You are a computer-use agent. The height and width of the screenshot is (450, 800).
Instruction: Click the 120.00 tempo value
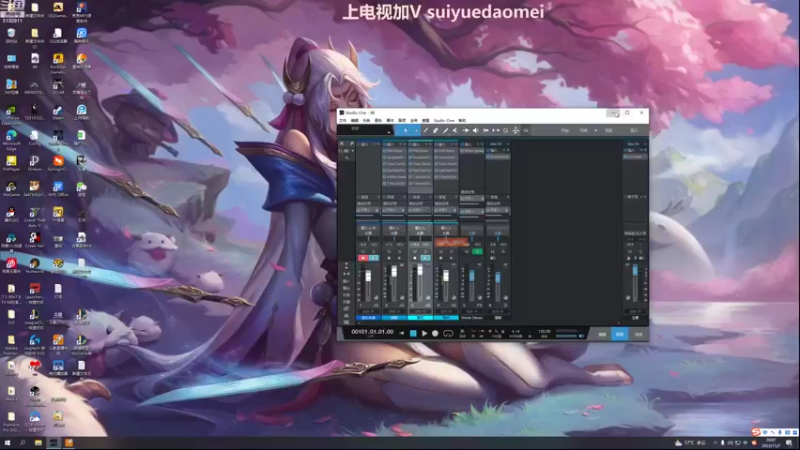tap(544, 331)
